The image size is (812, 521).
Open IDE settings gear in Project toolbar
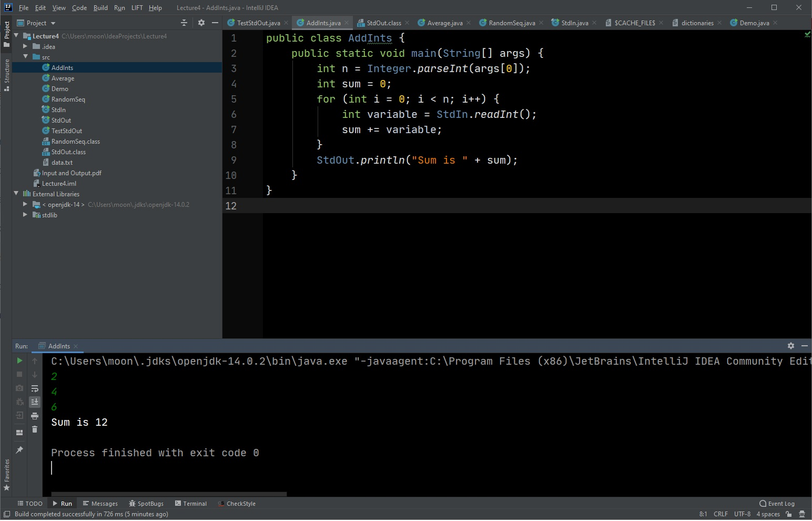[201, 23]
